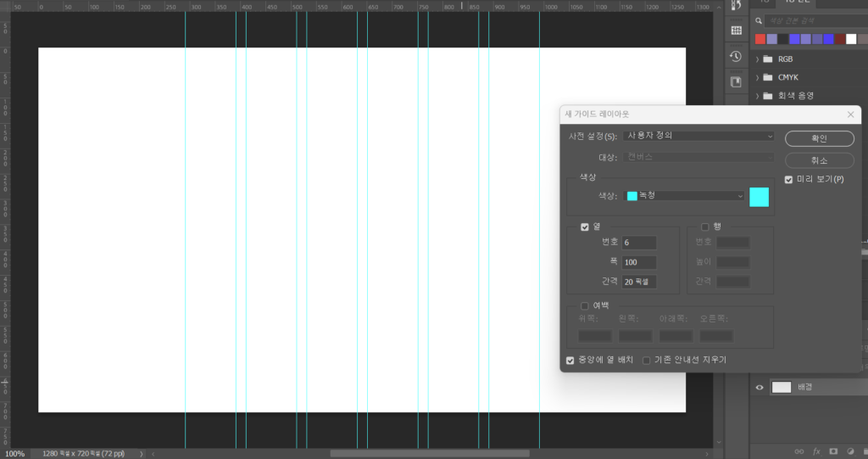Click the cyan guide color swatch box
This screenshot has height=459, width=868.
click(759, 197)
